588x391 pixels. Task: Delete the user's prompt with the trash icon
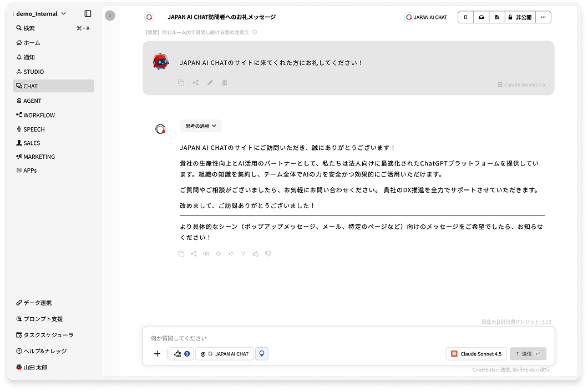(224, 83)
